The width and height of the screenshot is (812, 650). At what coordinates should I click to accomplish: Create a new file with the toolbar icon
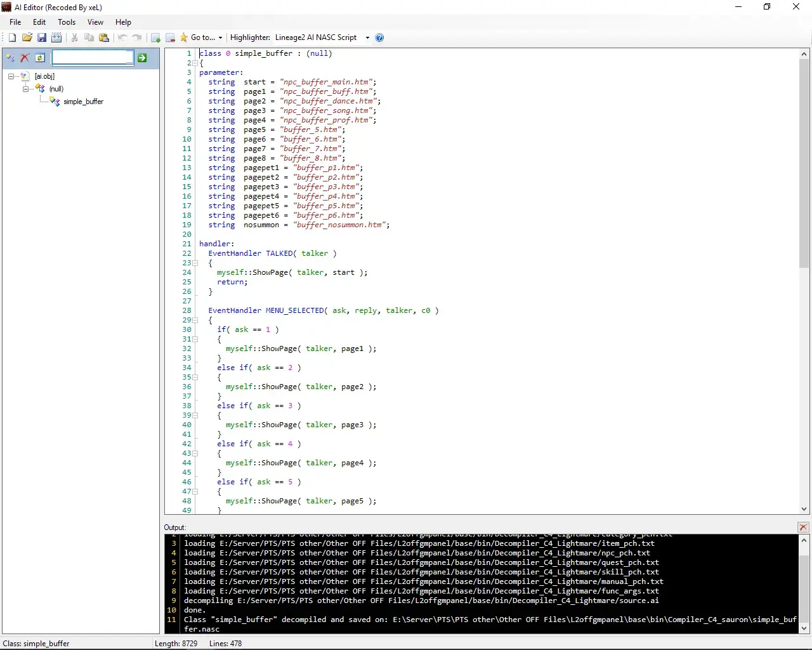click(12, 37)
